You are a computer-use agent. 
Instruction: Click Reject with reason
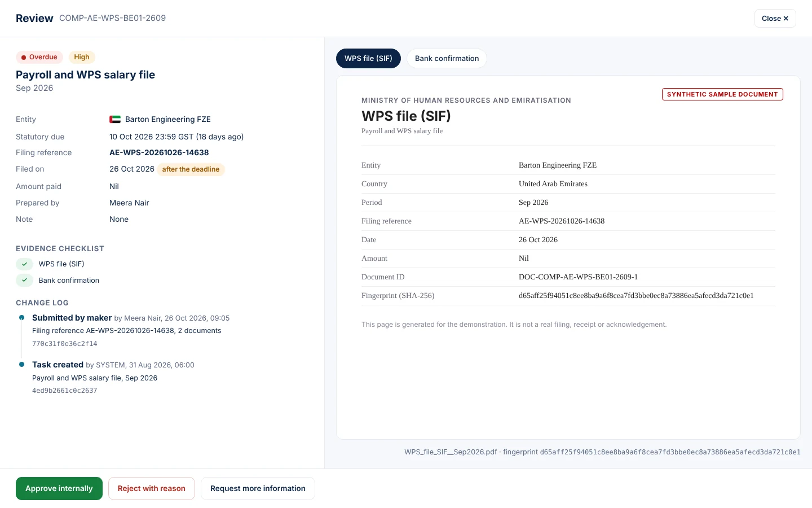point(152,488)
